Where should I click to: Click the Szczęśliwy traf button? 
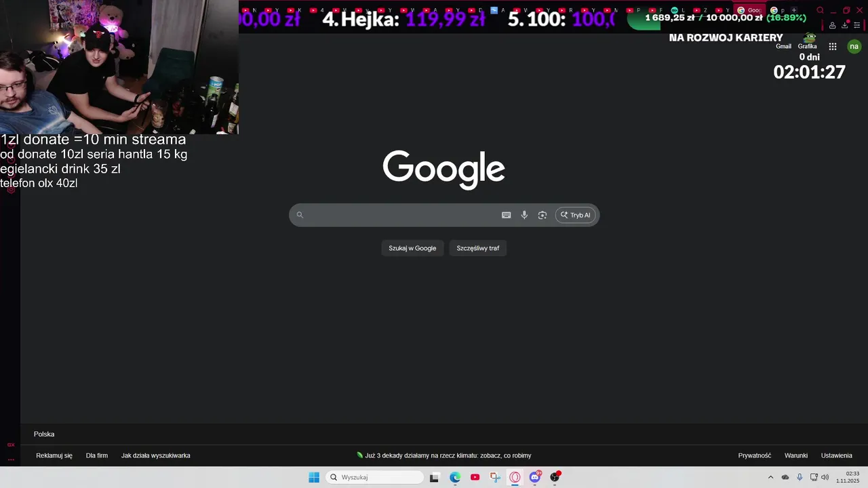click(478, 248)
